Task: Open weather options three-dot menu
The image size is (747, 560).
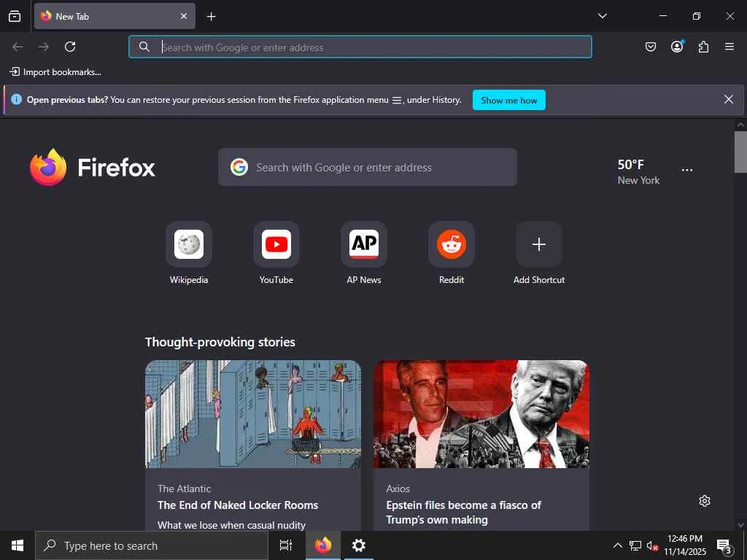Action: (687, 170)
